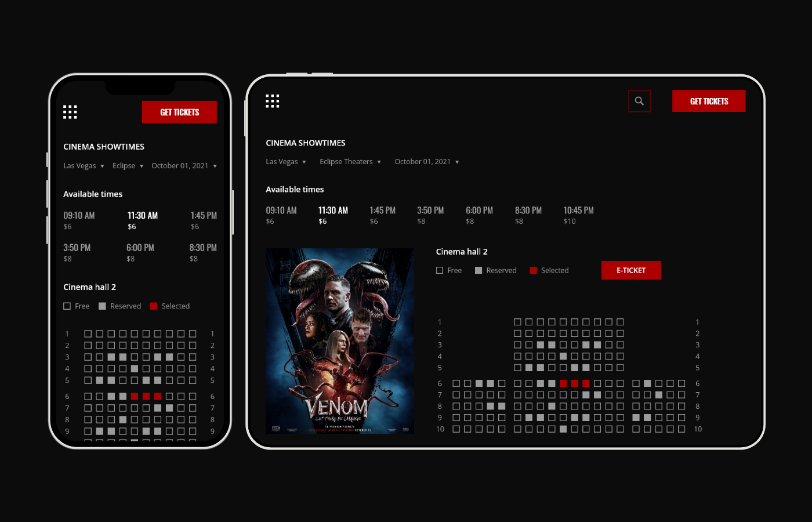Click the only reserved seat in phone row 4
The height and width of the screenshot is (522, 812).
click(x=135, y=369)
